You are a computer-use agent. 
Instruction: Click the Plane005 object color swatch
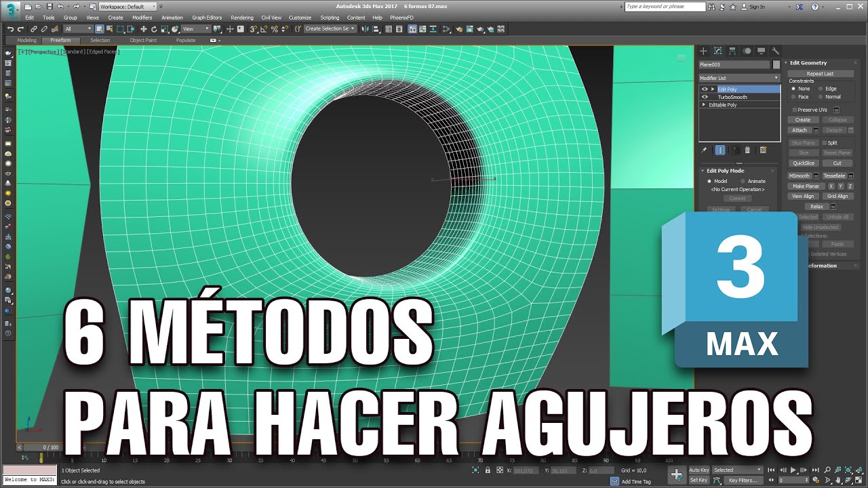pyautogui.click(x=776, y=64)
